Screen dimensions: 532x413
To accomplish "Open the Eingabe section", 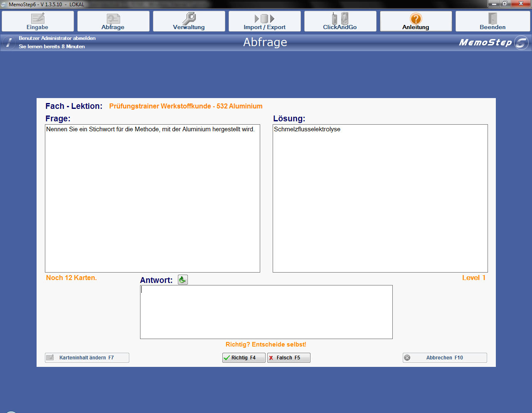I will tap(38, 21).
